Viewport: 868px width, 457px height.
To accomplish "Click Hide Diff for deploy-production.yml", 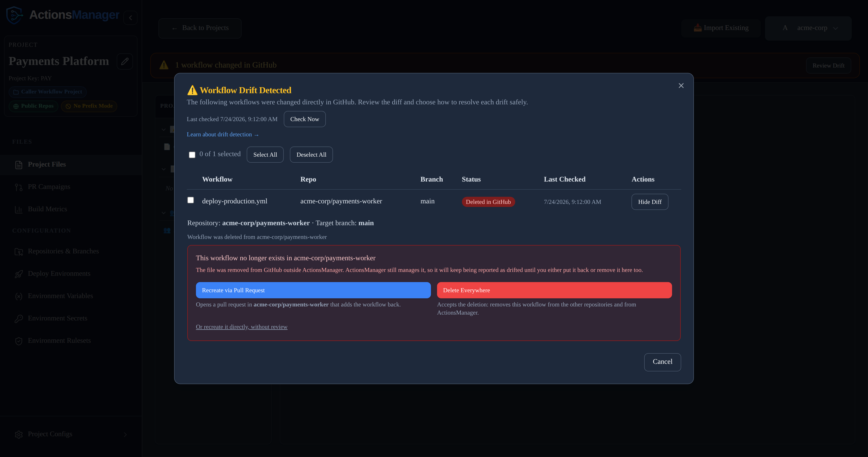I will coord(650,202).
